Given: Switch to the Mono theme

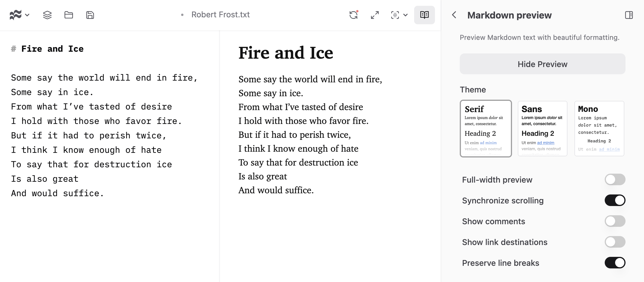Looking at the screenshot, I should 599,129.
